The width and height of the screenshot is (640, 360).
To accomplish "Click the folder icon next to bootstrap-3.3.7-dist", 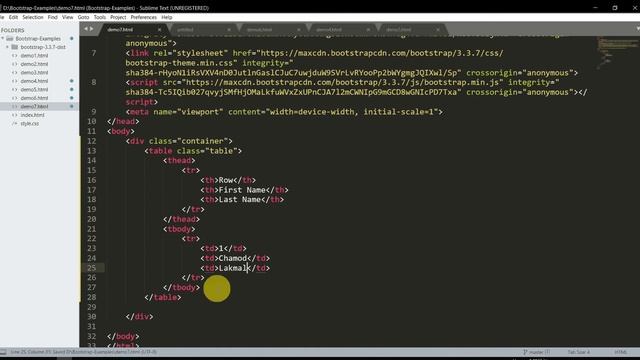I will [15, 47].
